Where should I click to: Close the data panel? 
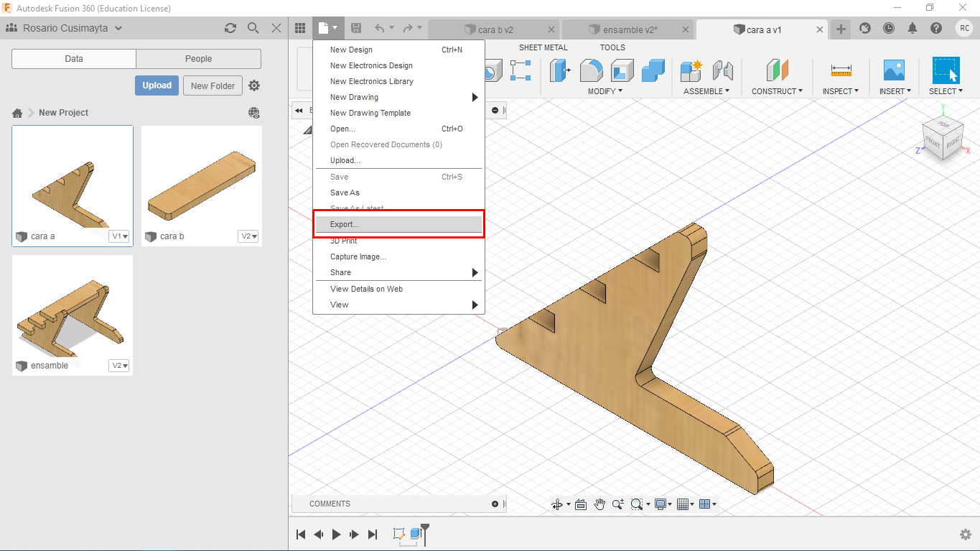tap(276, 28)
